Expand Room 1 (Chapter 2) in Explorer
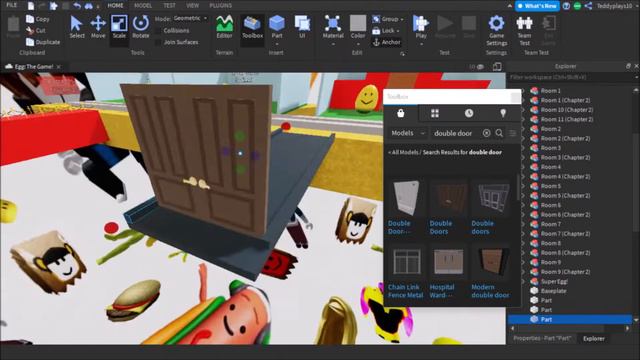640x360 pixels. 523,100
